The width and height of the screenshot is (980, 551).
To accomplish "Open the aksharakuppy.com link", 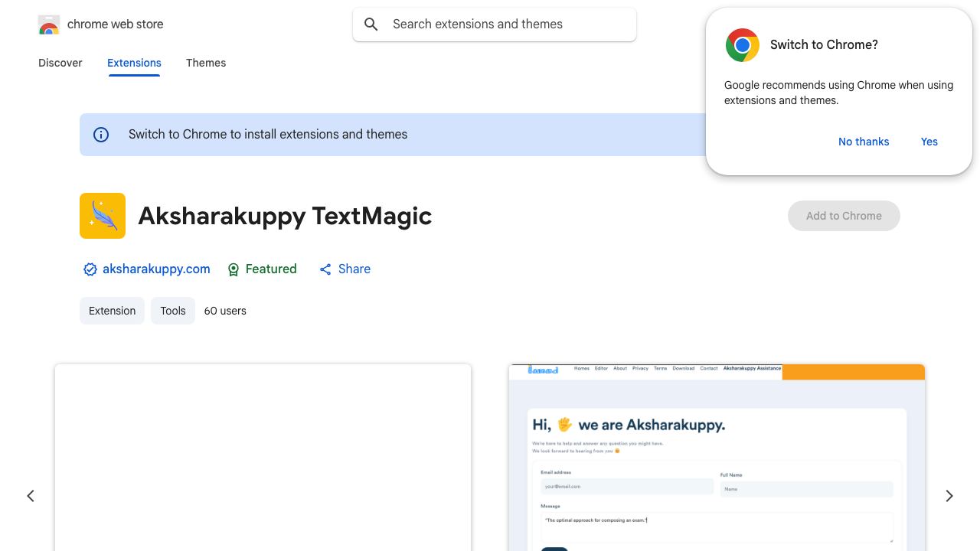I will 156,269.
